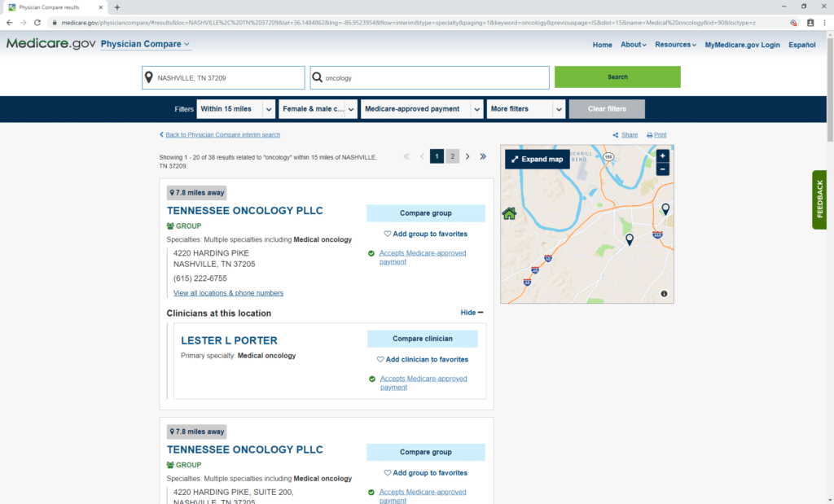The height and width of the screenshot is (504, 834).
Task: Add first group to favorites
Action: (x=425, y=234)
